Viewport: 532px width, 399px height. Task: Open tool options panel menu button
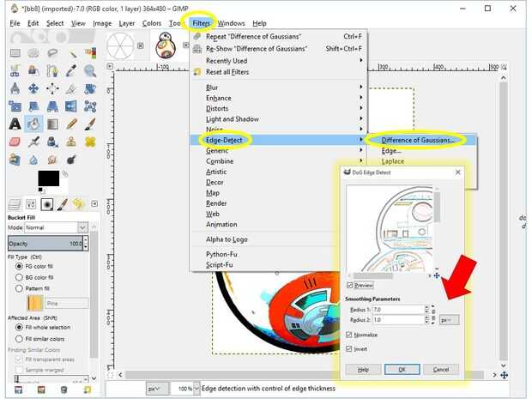94,203
